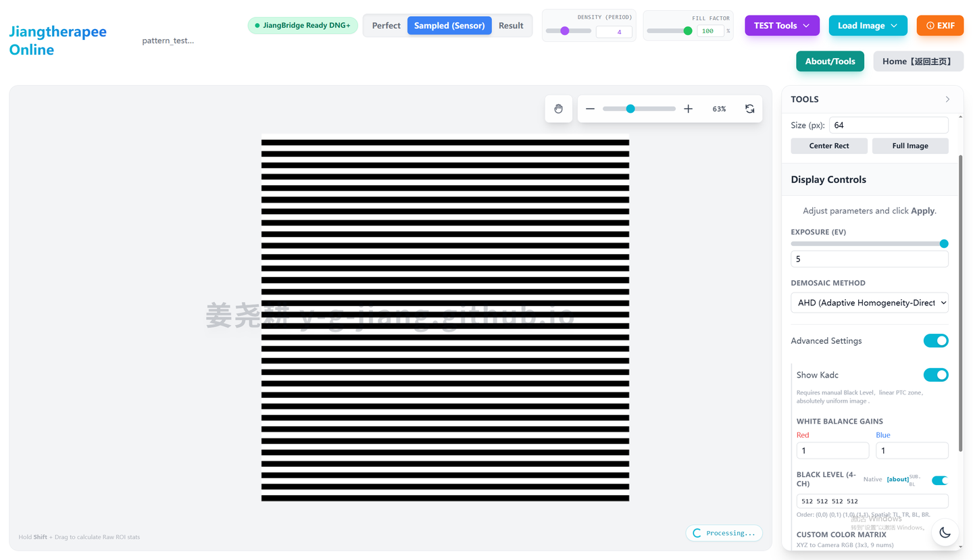Collapse the TOOLS panel using its chevron
This screenshot has height=560, width=973.
(x=947, y=99)
